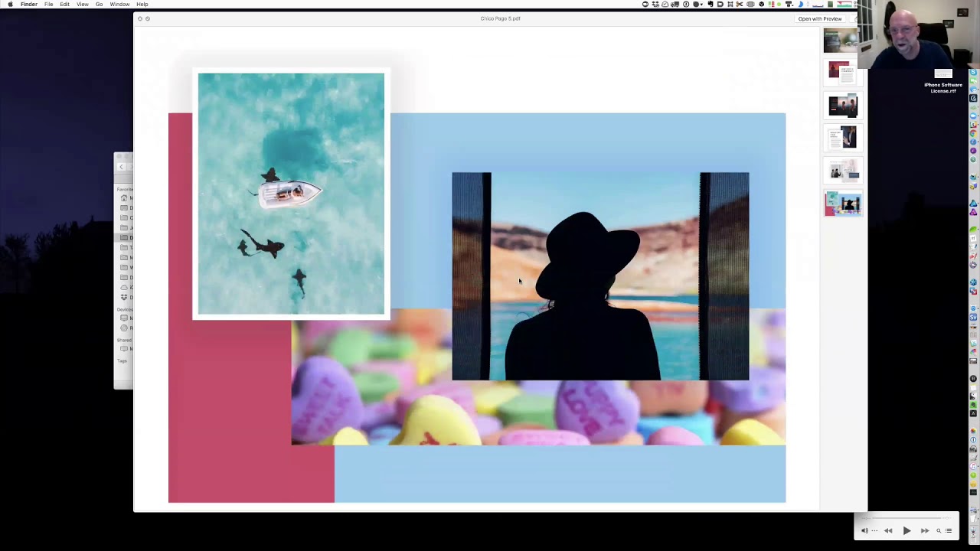Open the View menu

[82, 4]
